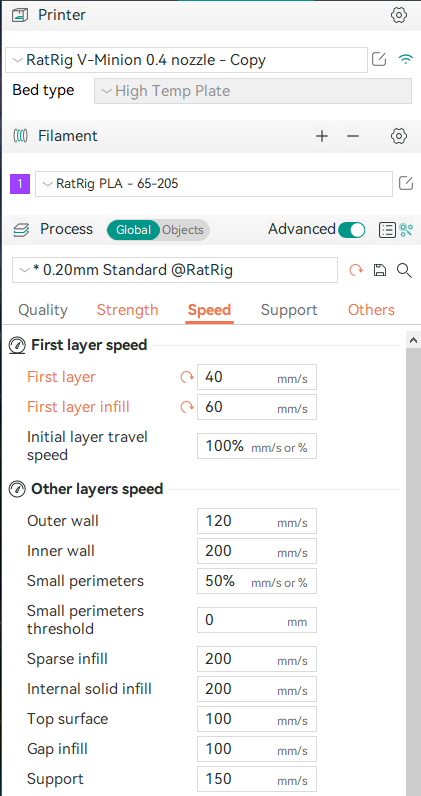Toggle the Advanced mode switch
Image resolution: width=421 pixels, height=796 pixels.
pyautogui.click(x=352, y=229)
